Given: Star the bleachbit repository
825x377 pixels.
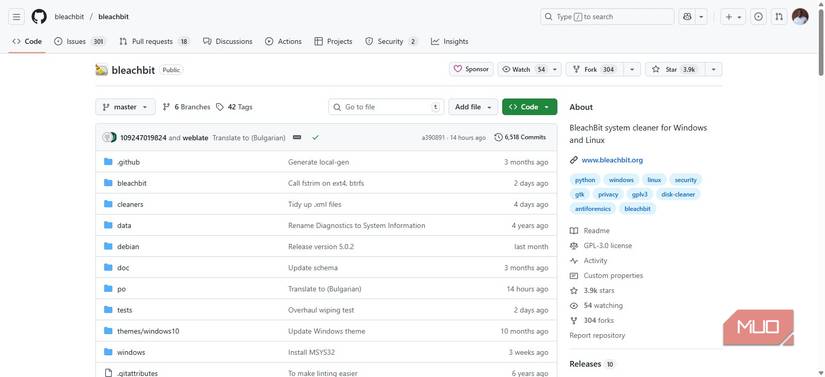Looking at the screenshot, I should (x=675, y=69).
